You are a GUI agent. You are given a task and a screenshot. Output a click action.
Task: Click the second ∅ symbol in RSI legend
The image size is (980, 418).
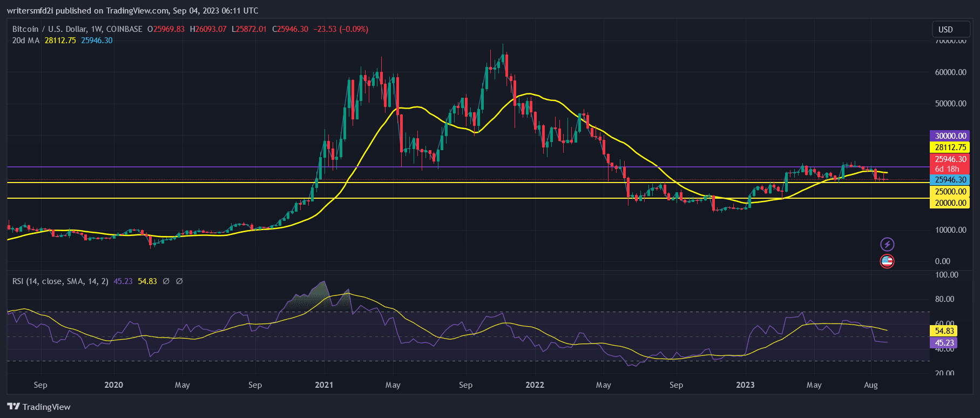[179, 281]
